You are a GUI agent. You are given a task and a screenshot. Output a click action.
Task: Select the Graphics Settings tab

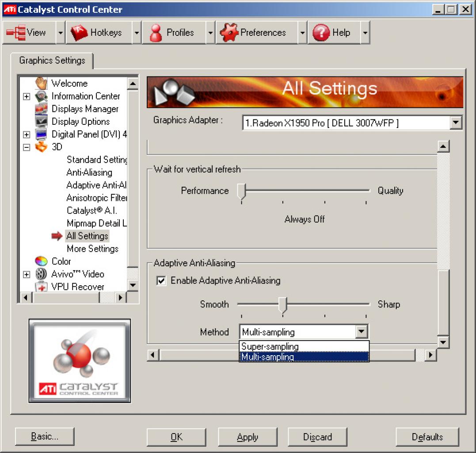coord(52,60)
